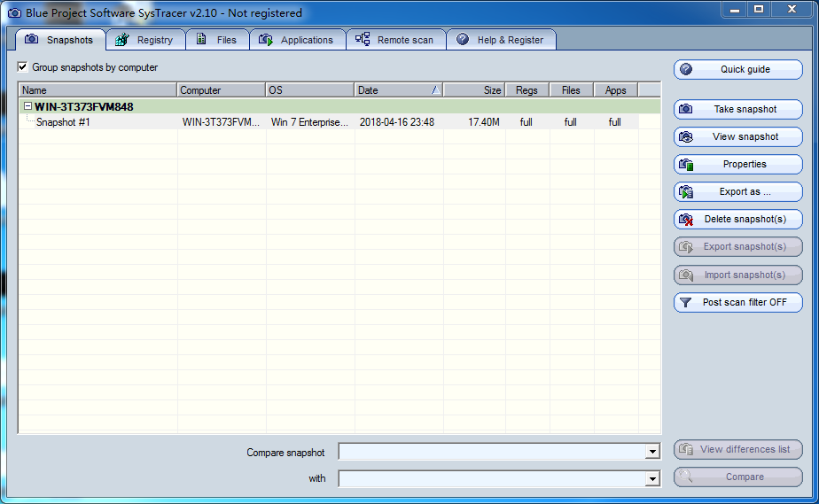
Task: Click the Remote scan network icon
Action: click(363, 39)
